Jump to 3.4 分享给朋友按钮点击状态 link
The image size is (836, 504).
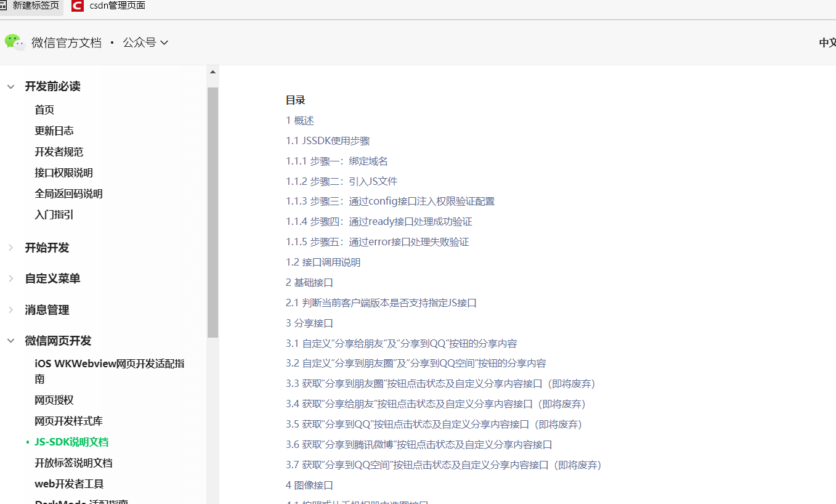coord(436,404)
